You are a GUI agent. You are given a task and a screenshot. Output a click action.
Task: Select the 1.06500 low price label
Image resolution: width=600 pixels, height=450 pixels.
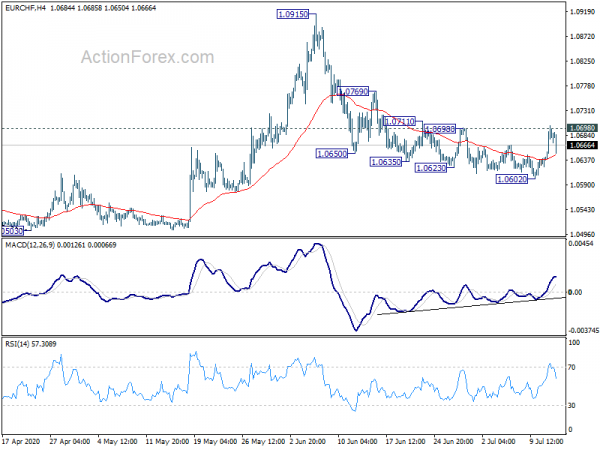pos(332,154)
